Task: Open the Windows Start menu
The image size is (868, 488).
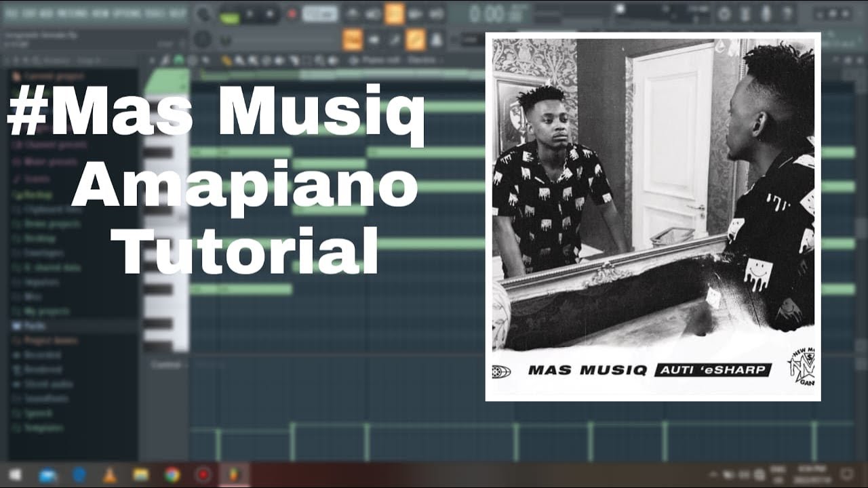Action: 14,474
